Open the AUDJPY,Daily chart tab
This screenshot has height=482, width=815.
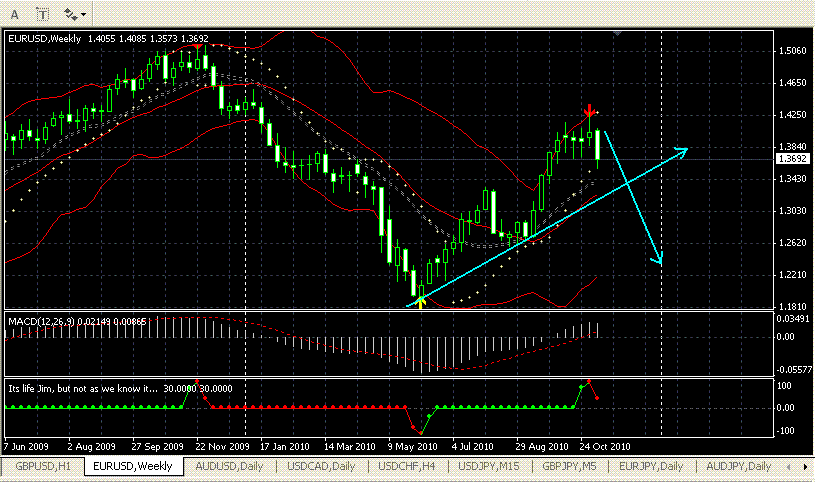[x=739, y=466]
